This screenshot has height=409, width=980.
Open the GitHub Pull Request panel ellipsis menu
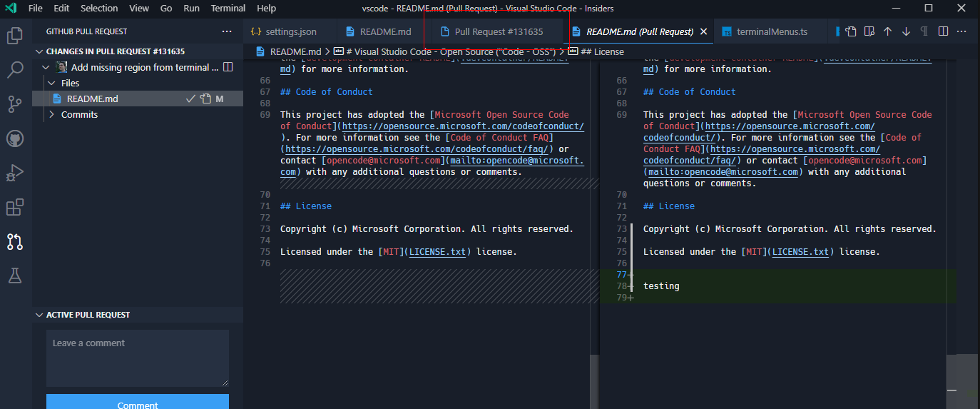point(227,31)
